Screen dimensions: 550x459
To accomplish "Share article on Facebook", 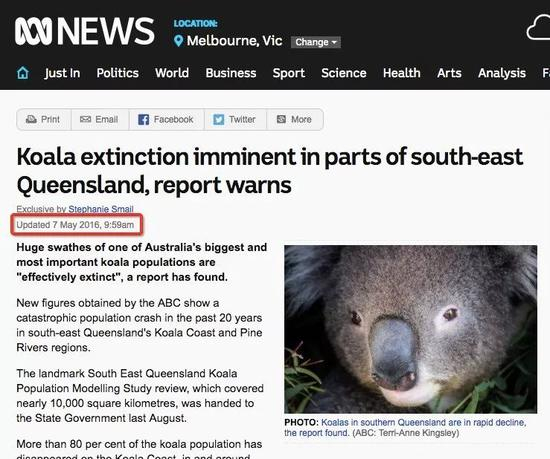I will (x=166, y=120).
